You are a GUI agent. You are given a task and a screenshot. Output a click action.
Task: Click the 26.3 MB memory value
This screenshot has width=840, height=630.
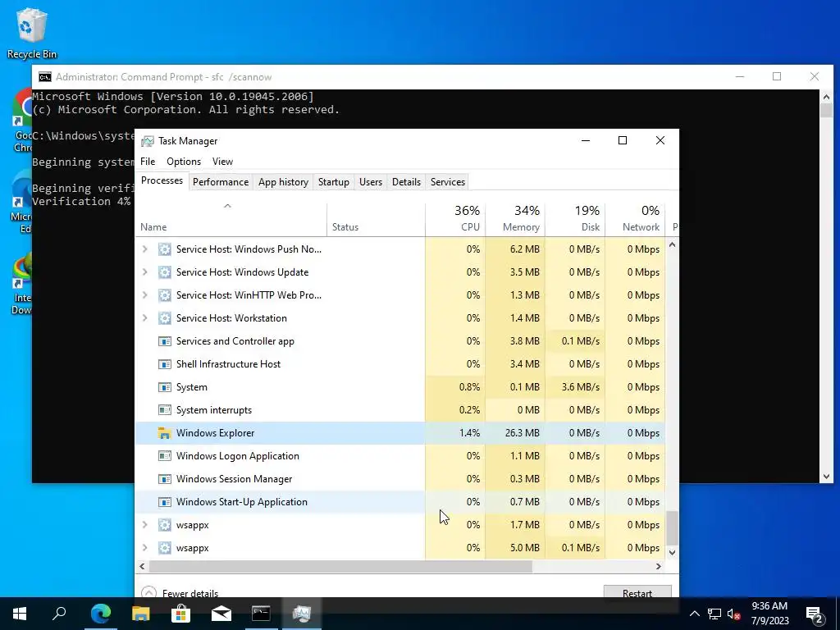click(523, 433)
